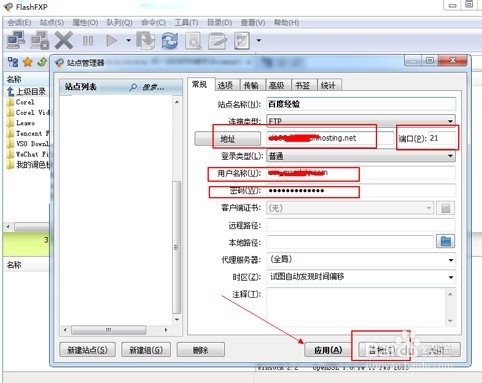Click the Transfer files toolbar icon
Screen dimensions: 482x383
(146, 40)
